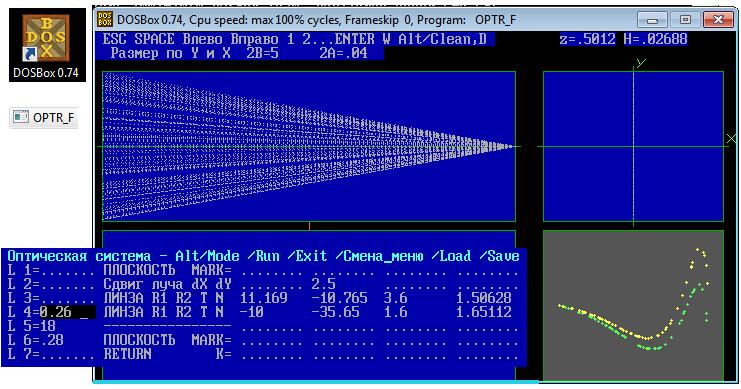
Task: Click the 1.50628 refractive index value
Action: pos(483,298)
